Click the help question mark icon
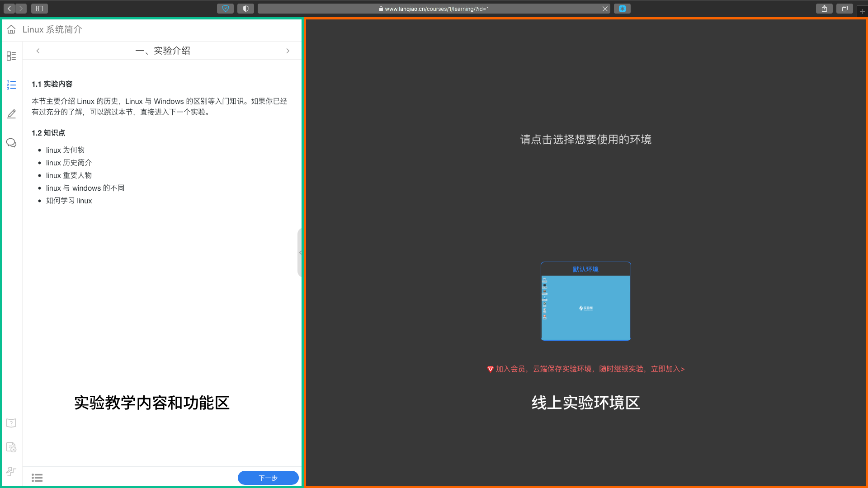 coord(11,422)
